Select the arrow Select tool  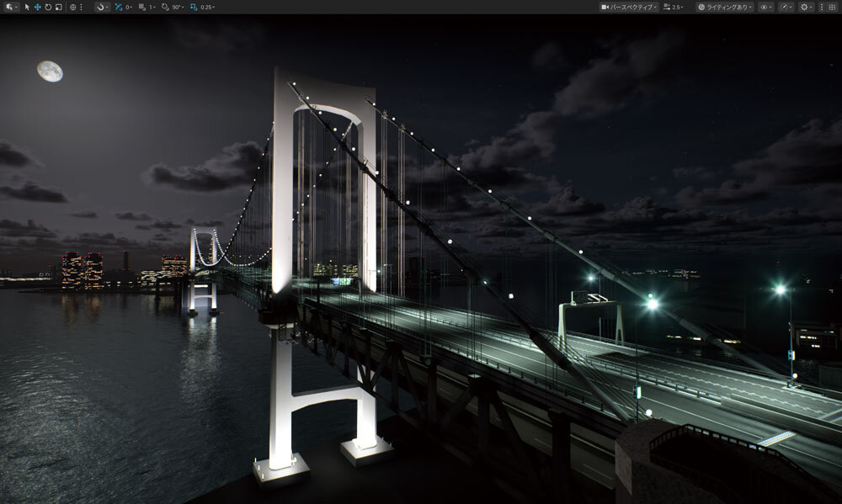coord(27,7)
